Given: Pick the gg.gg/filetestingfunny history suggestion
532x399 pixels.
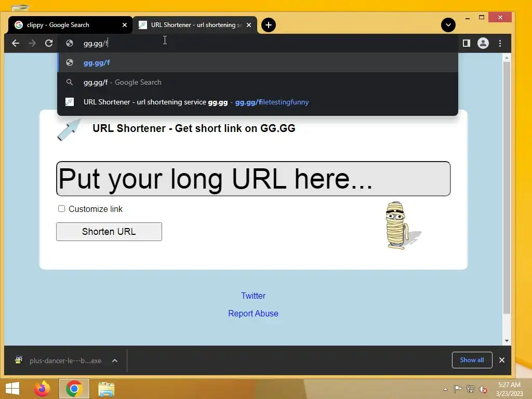Looking at the screenshot, I should click(258, 102).
